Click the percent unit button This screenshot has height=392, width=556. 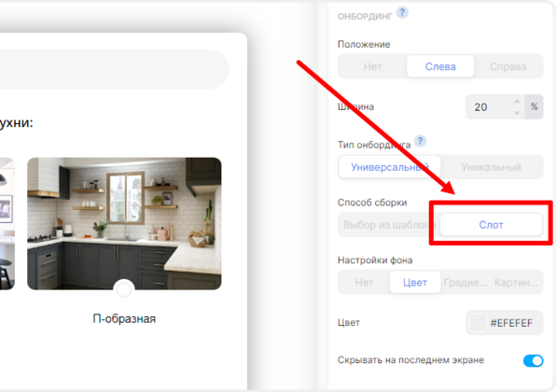point(534,106)
